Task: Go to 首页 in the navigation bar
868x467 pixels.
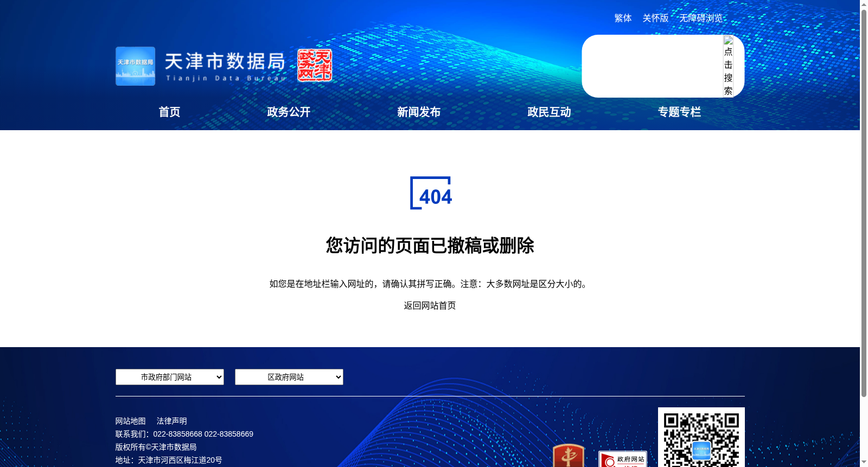Action: coord(169,112)
